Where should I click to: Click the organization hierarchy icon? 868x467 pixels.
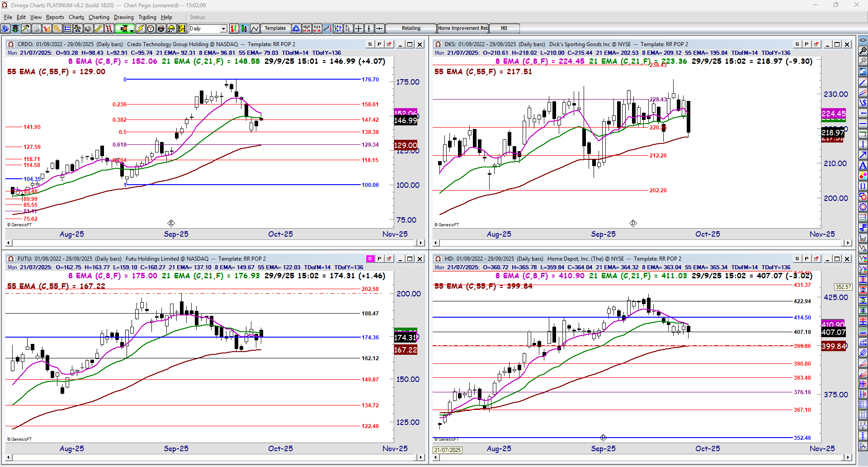[x=78, y=29]
